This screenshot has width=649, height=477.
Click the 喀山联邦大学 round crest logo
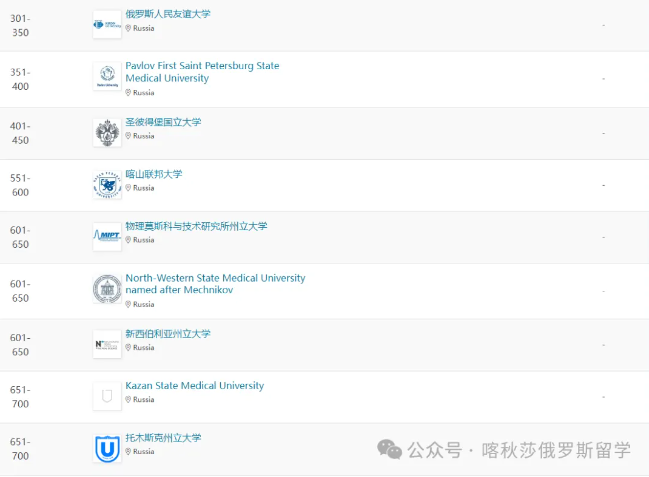[107, 185]
